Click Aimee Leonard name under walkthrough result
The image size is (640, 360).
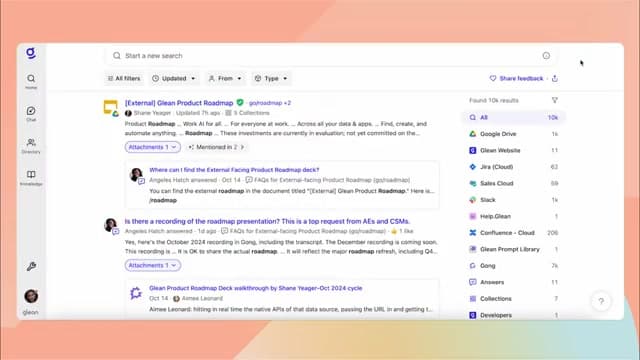202,298
